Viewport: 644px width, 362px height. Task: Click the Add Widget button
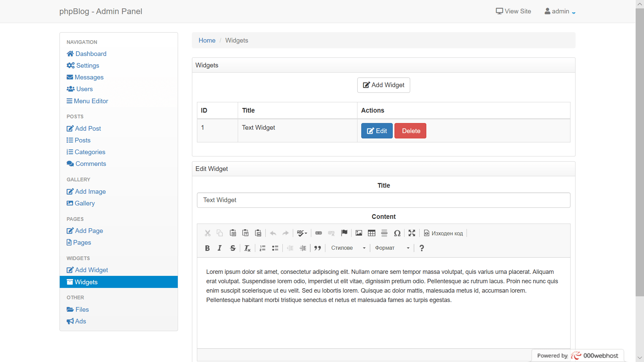coord(383,85)
